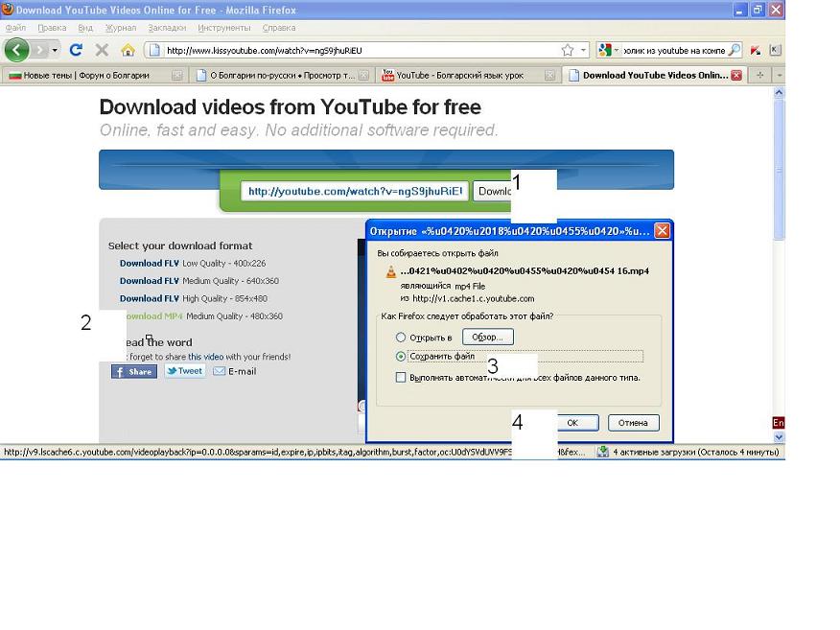Click the E-mail share link
Image resolution: width=840 pixels, height=630 pixels.
[235, 371]
